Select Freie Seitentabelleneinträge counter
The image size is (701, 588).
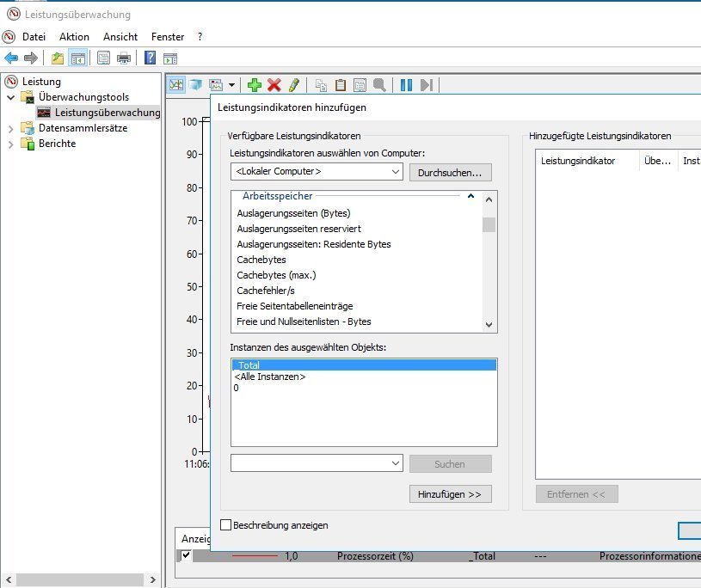click(x=295, y=306)
